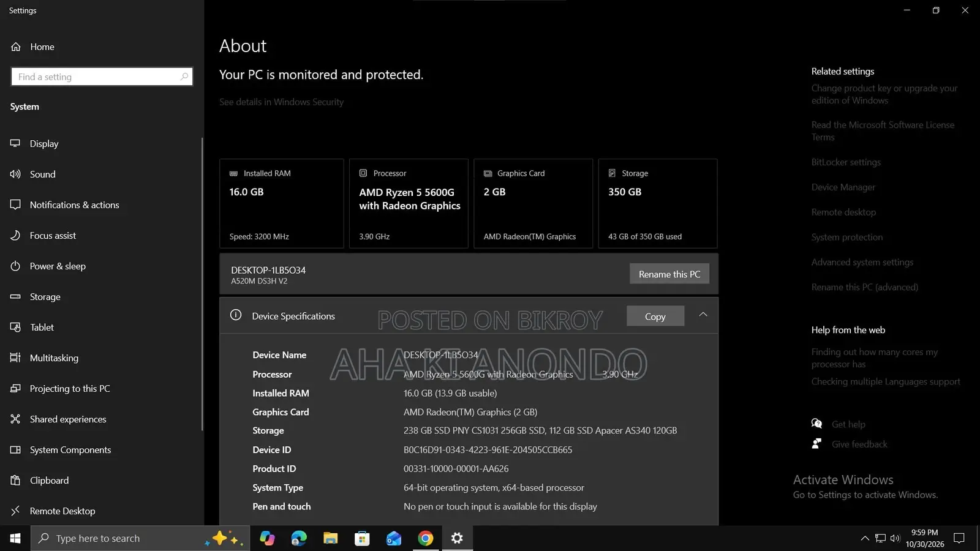Open Device Manager link
The width and height of the screenshot is (980, 551).
pyautogui.click(x=843, y=187)
